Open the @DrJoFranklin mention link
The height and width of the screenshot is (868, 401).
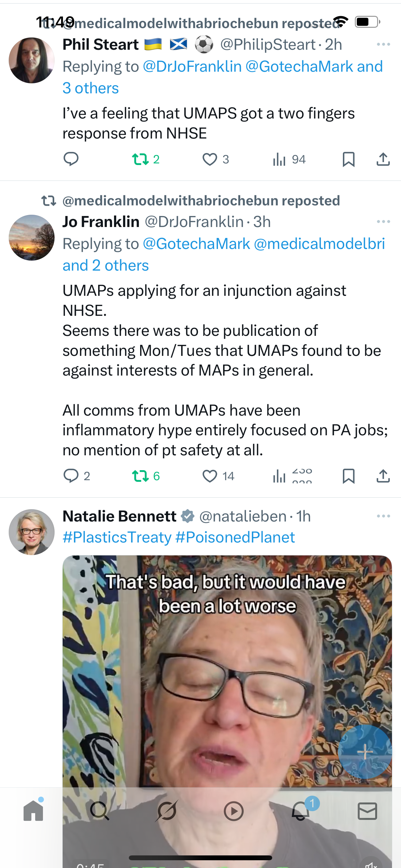tap(192, 67)
